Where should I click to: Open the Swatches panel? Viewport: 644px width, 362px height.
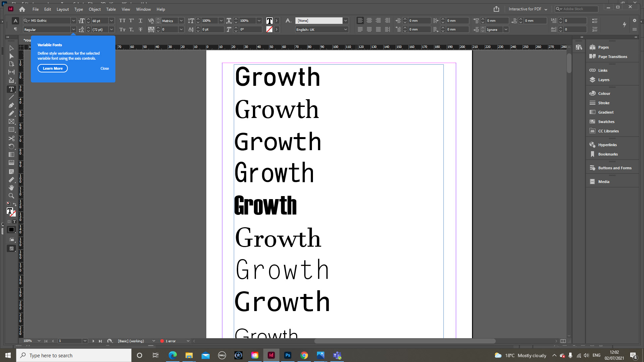click(606, 122)
